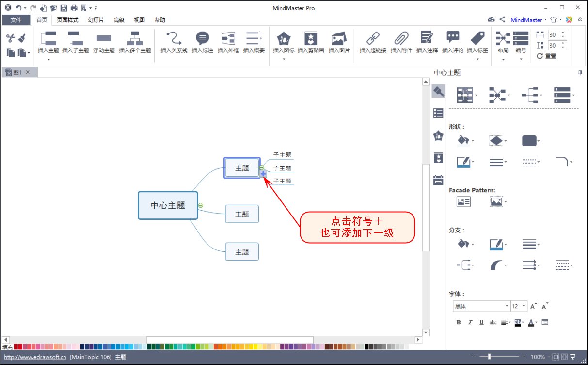Image resolution: width=588 pixels, height=365 pixels.
Task: Click the 中心主题 central topic node
Action: coord(167,205)
